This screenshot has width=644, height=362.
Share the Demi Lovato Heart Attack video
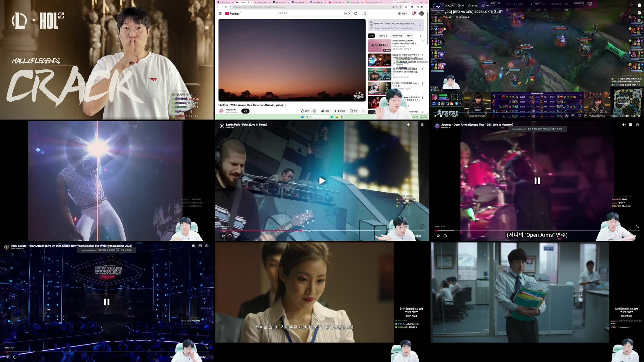(8, 357)
